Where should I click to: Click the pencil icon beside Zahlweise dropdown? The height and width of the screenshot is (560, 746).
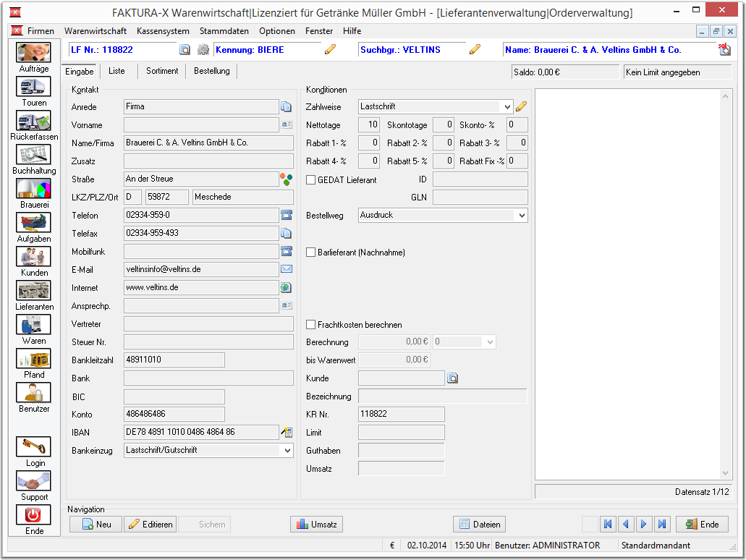point(522,106)
